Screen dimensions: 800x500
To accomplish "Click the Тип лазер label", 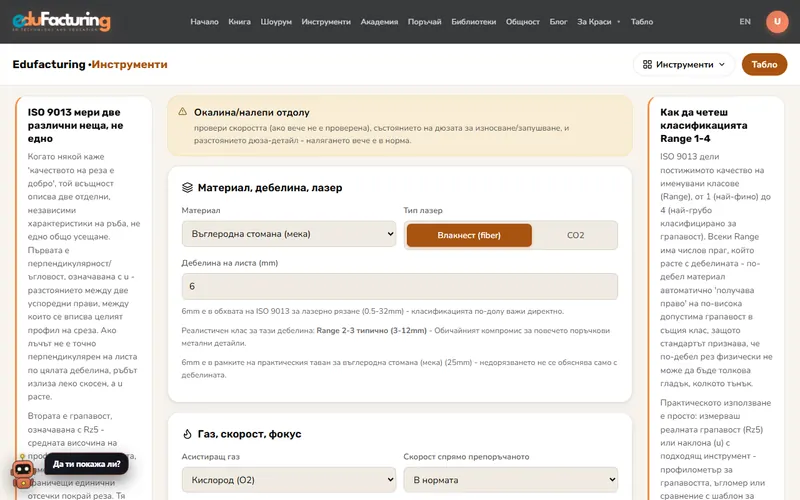I will (x=423, y=210).
